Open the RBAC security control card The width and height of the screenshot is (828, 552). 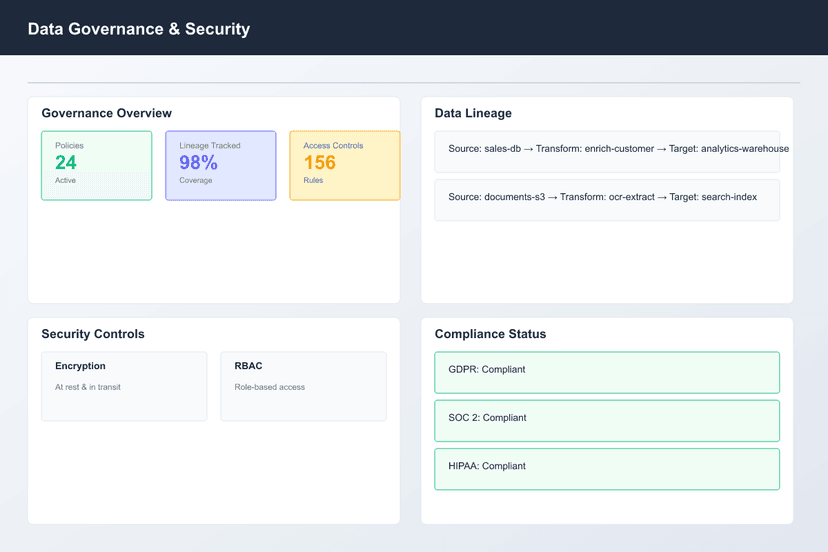[304, 386]
